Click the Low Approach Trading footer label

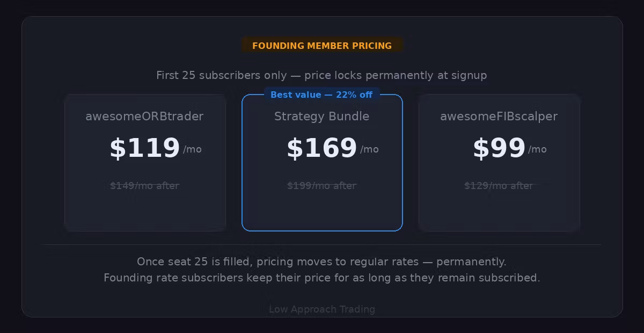[x=322, y=309]
